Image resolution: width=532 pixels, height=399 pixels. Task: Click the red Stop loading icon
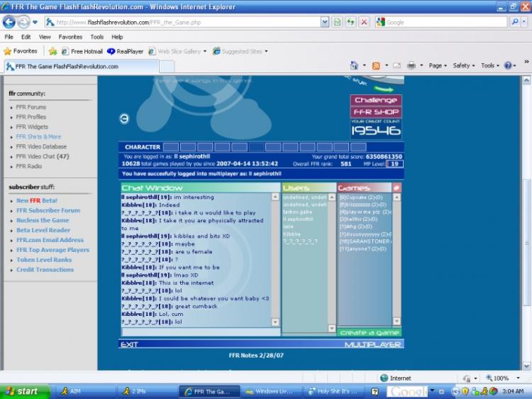tap(363, 22)
